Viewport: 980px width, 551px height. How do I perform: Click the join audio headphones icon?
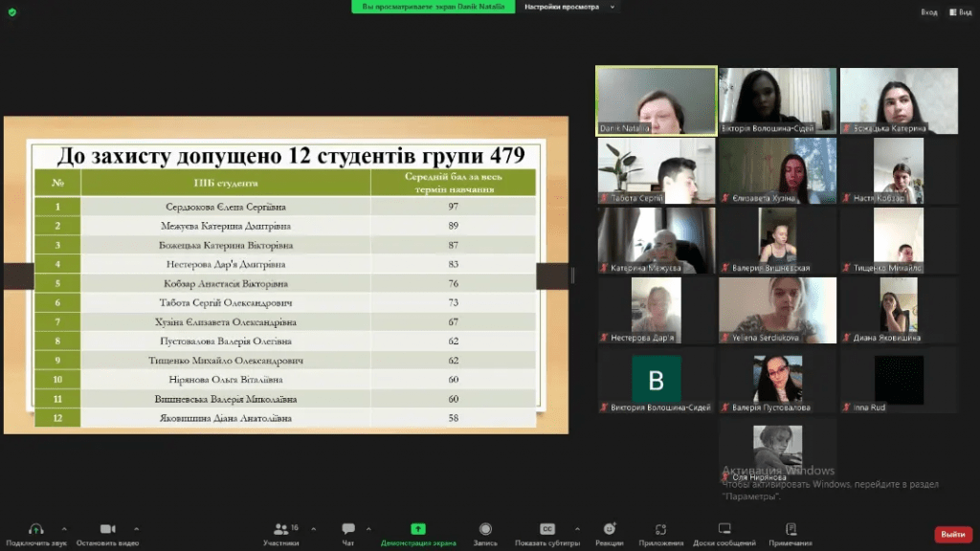coord(36,529)
